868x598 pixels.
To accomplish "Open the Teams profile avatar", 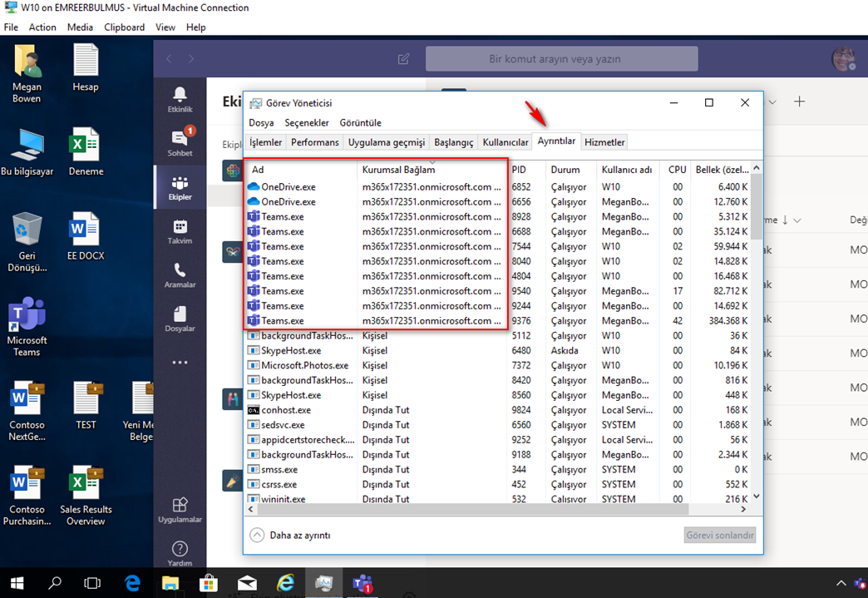I will click(x=844, y=59).
